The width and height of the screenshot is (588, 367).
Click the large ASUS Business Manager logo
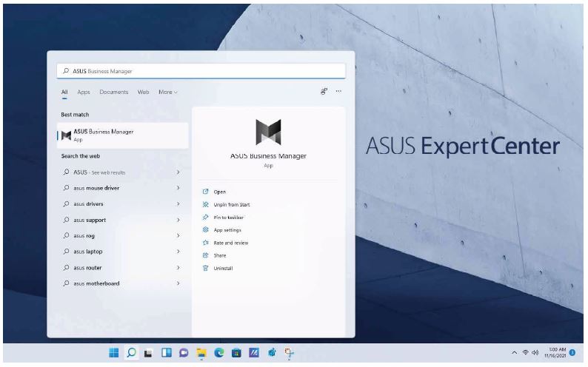(268, 132)
